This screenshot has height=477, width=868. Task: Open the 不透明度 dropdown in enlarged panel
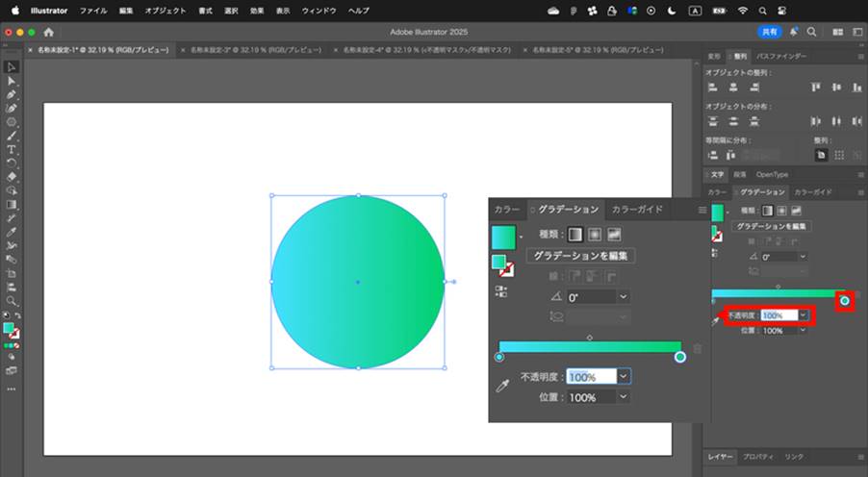click(x=624, y=377)
